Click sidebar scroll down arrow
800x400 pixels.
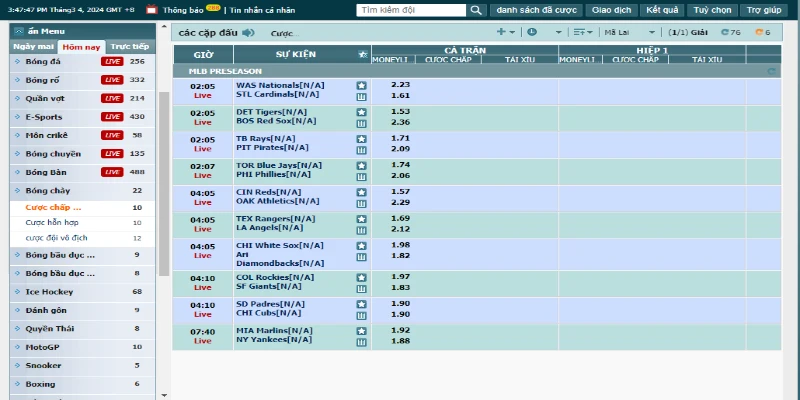click(164, 395)
